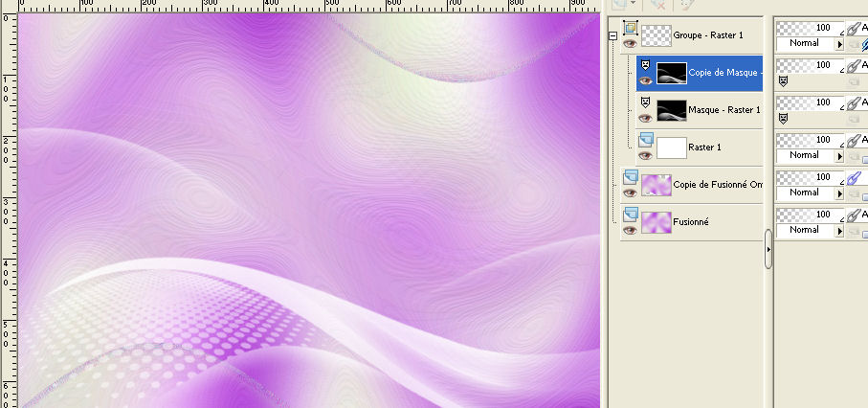This screenshot has height=408, width=868.
Task: Open blend mode dropdown for Raster 1
Action: click(x=839, y=156)
